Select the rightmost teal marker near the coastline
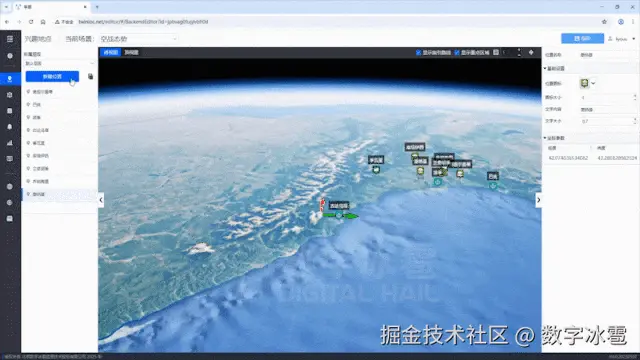Screen dimensions: 640x360 493,186
